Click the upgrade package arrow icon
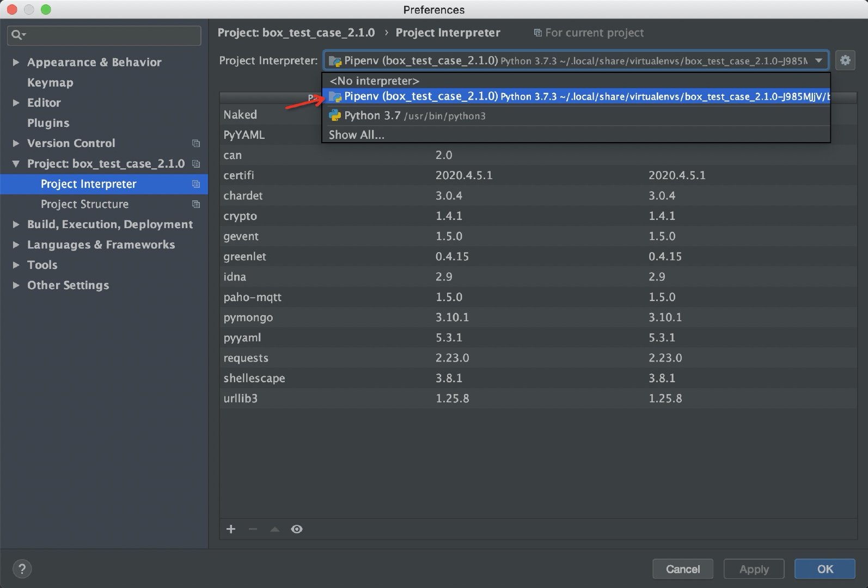The image size is (868, 588). (275, 529)
